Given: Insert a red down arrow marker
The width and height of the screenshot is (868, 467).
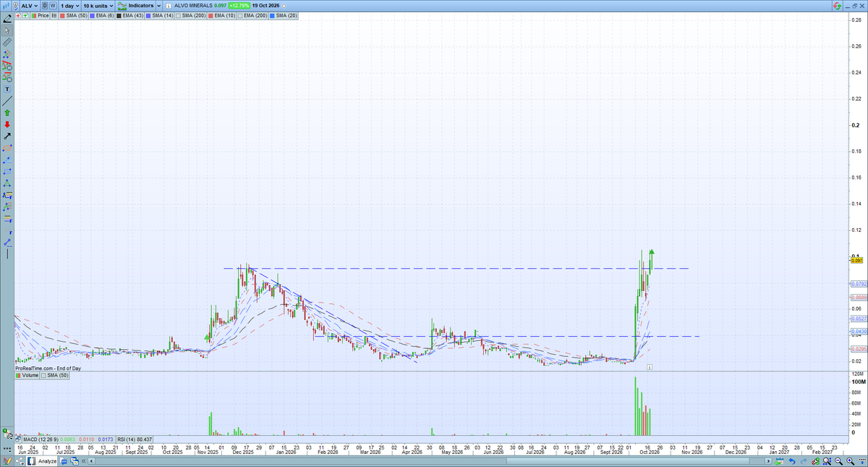Looking at the screenshot, I should (7, 125).
